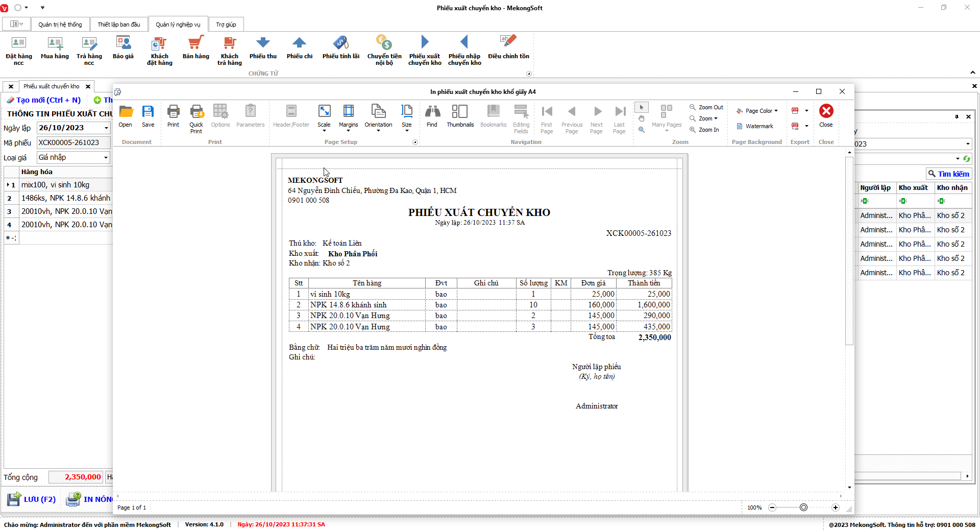The image size is (980, 531).
Task: Select the Bán hàng ribbon icon
Action: click(196, 49)
